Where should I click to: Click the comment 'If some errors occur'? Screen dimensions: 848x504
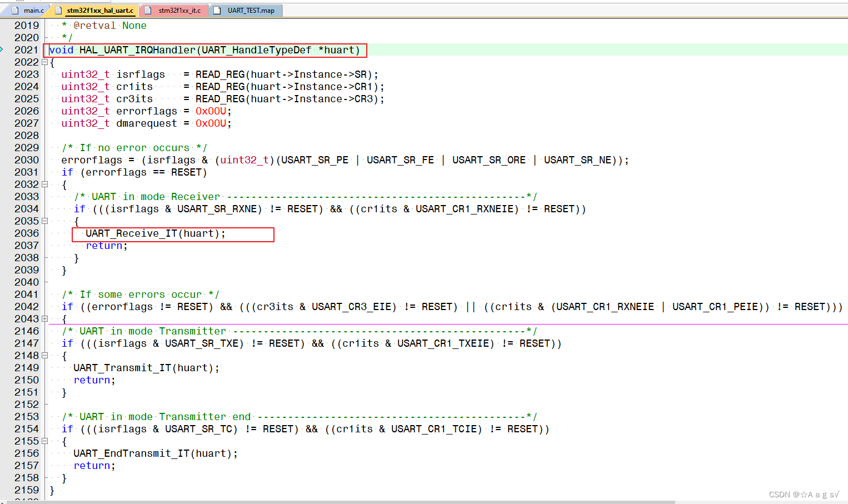141,295
